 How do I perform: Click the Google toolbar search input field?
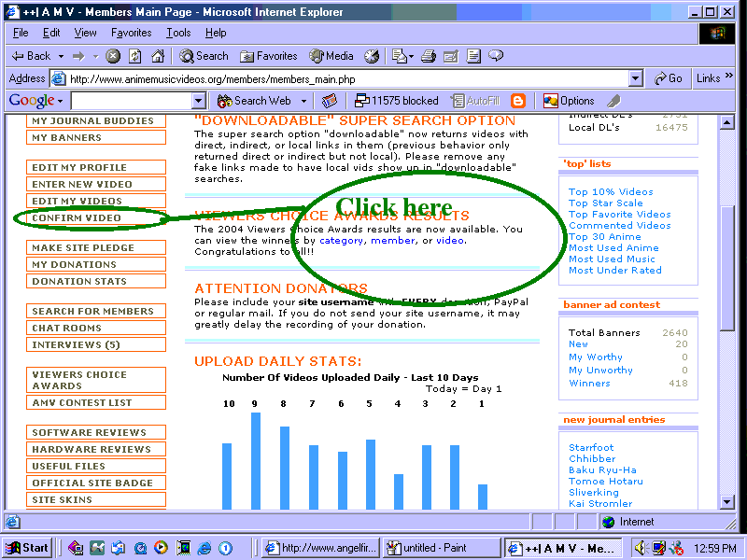click(131, 101)
